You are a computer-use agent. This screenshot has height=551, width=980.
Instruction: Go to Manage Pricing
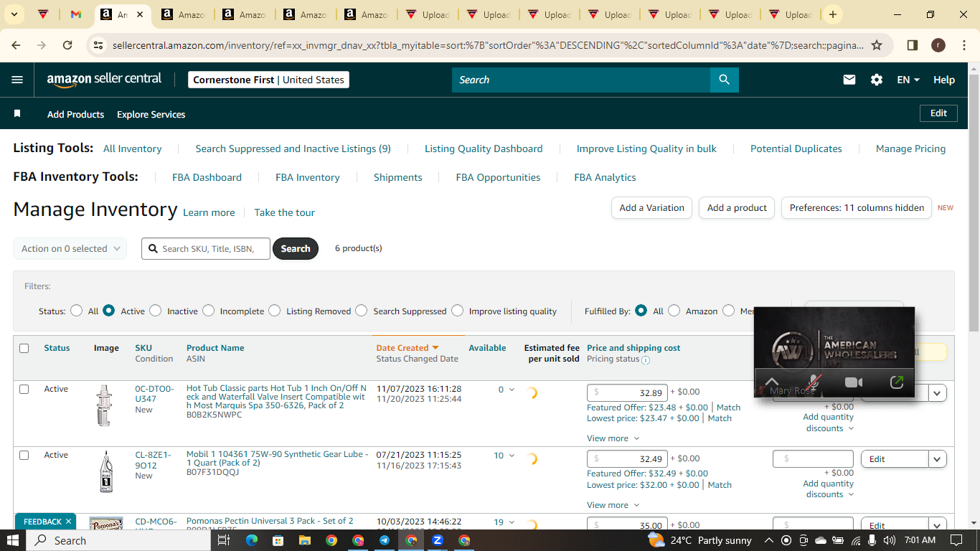[x=910, y=149]
